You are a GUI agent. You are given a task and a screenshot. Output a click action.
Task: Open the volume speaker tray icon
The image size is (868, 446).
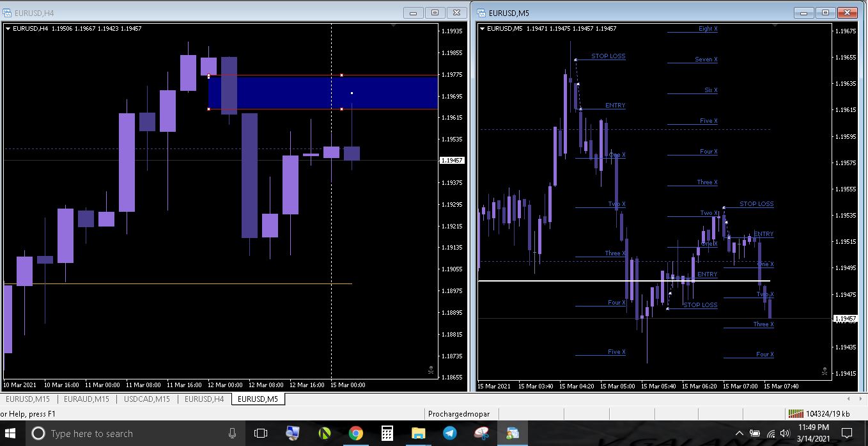(x=785, y=433)
